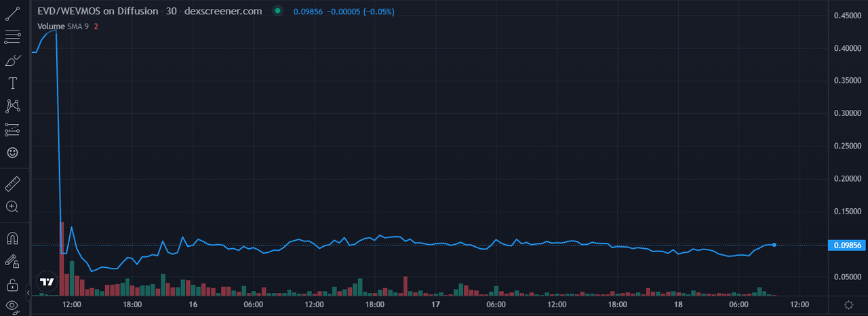Toggle magnet mode in the toolbar

pyautogui.click(x=12, y=239)
